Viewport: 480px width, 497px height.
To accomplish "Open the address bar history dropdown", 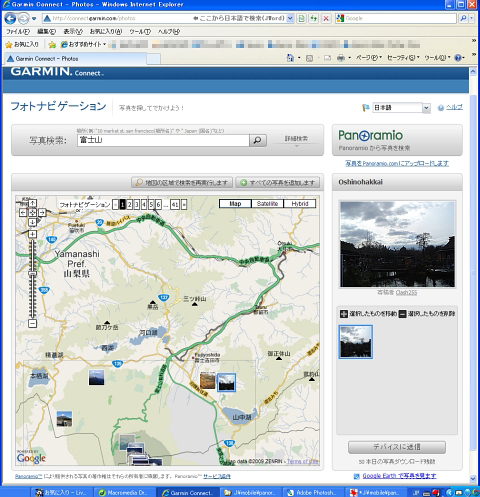I will coord(290,18).
